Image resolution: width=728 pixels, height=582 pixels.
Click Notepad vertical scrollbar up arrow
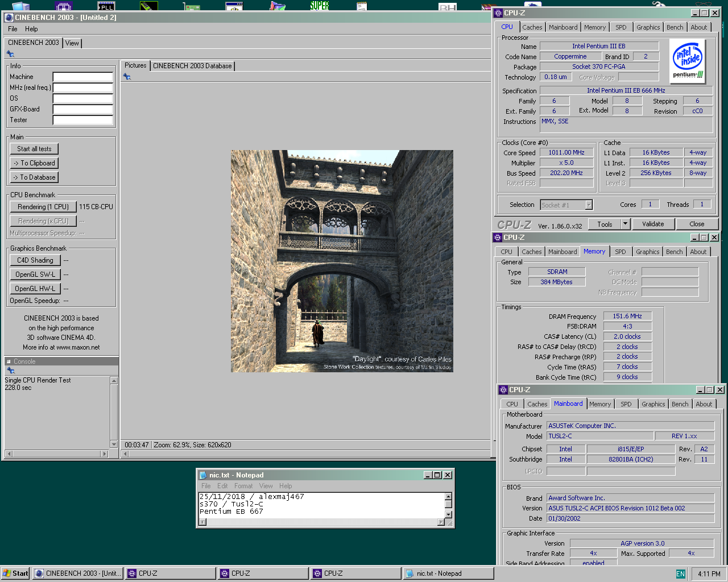[448, 496]
